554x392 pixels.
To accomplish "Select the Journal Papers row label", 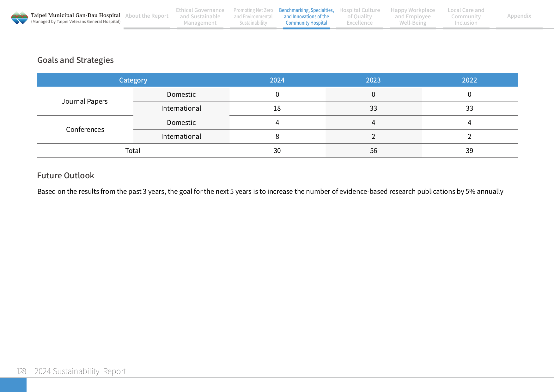I will pyautogui.click(x=85, y=101).
